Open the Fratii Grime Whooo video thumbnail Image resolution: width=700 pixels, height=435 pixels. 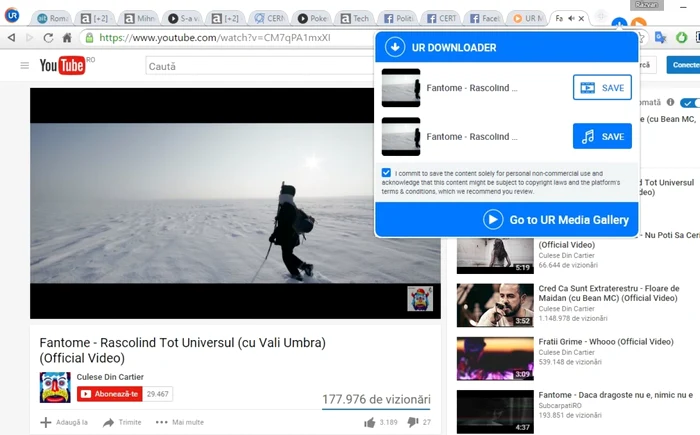[495, 358]
